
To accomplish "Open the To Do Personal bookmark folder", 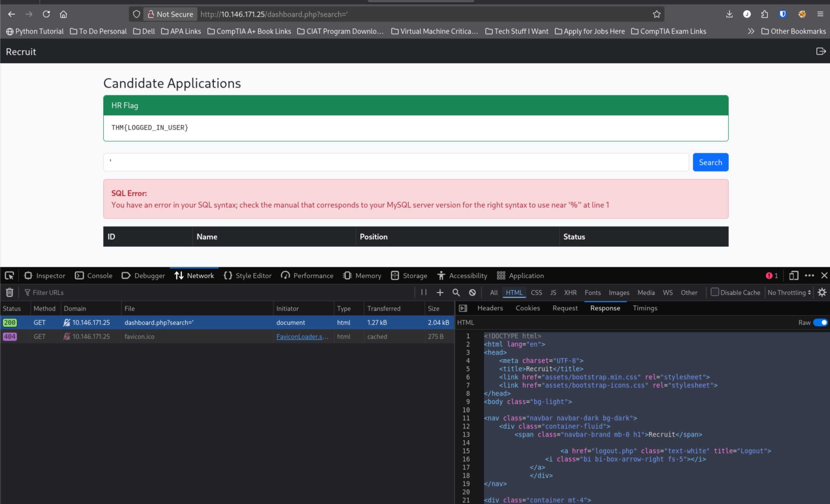I will pos(98,31).
